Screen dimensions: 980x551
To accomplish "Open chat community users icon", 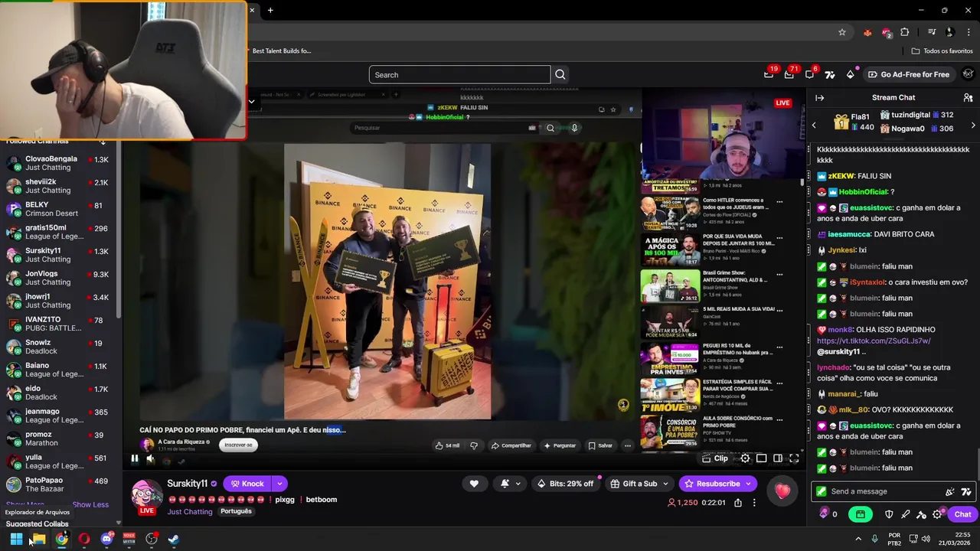I will (968, 98).
